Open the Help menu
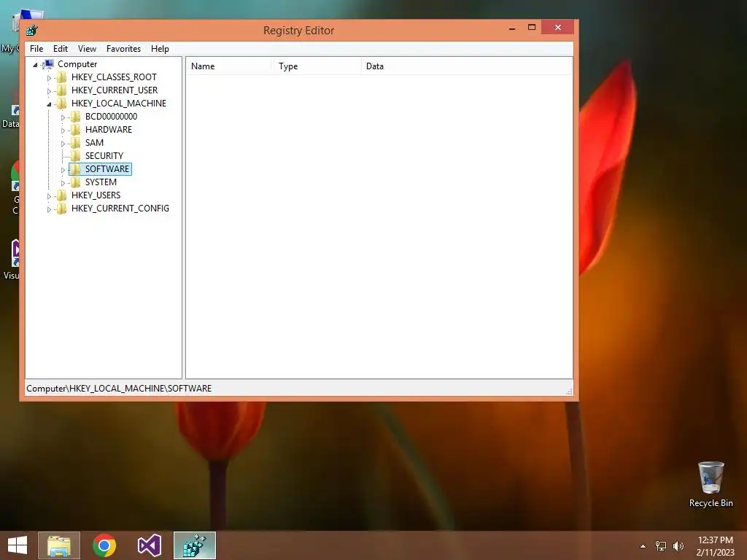The height and width of the screenshot is (560, 747). pyautogui.click(x=160, y=49)
